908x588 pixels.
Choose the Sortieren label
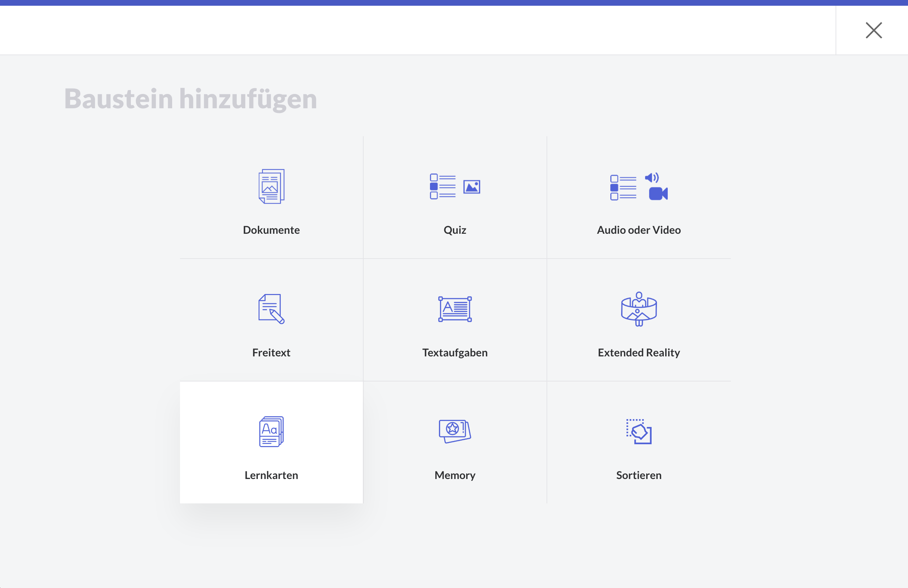pos(639,475)
